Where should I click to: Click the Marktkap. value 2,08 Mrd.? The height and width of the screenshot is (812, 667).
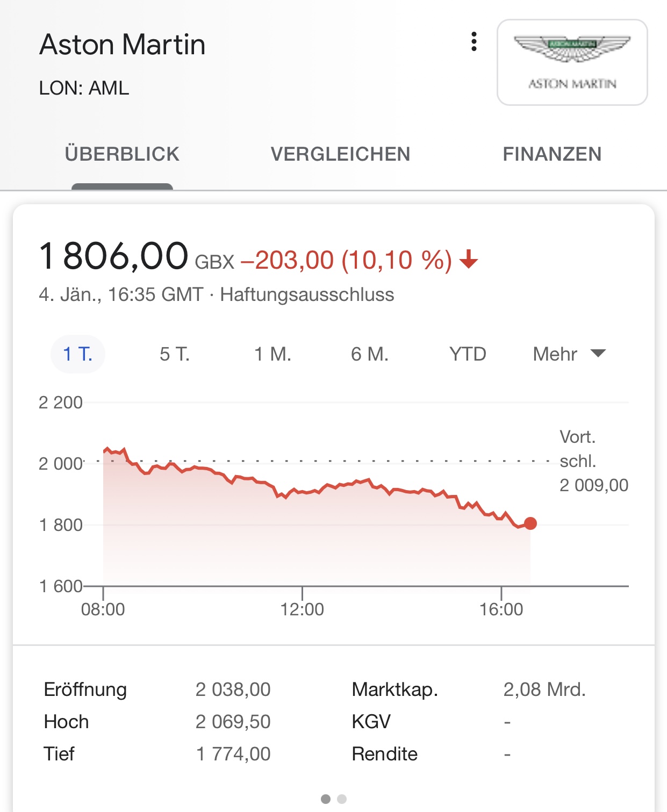coord(544,689)
